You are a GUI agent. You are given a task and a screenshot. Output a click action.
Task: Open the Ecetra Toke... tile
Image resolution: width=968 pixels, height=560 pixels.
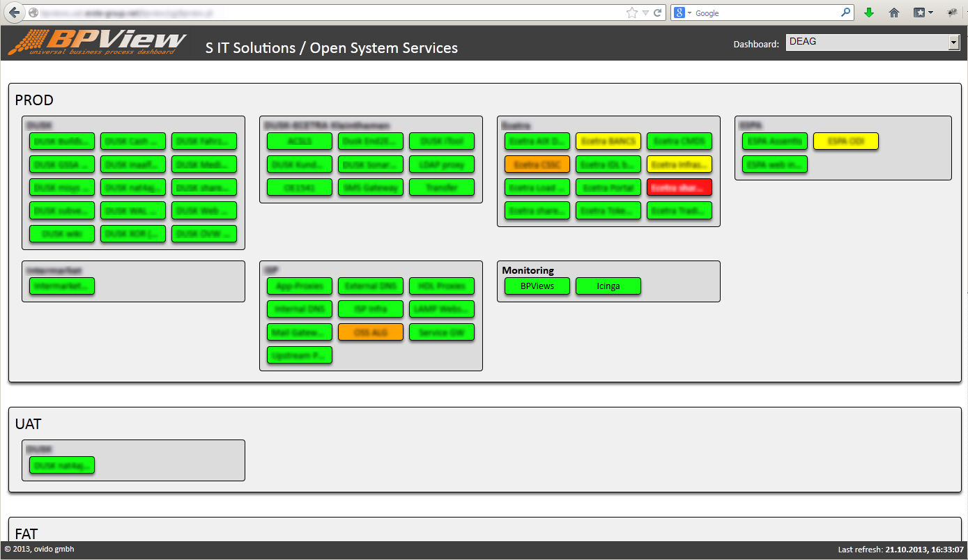click(x=608, y=210)
